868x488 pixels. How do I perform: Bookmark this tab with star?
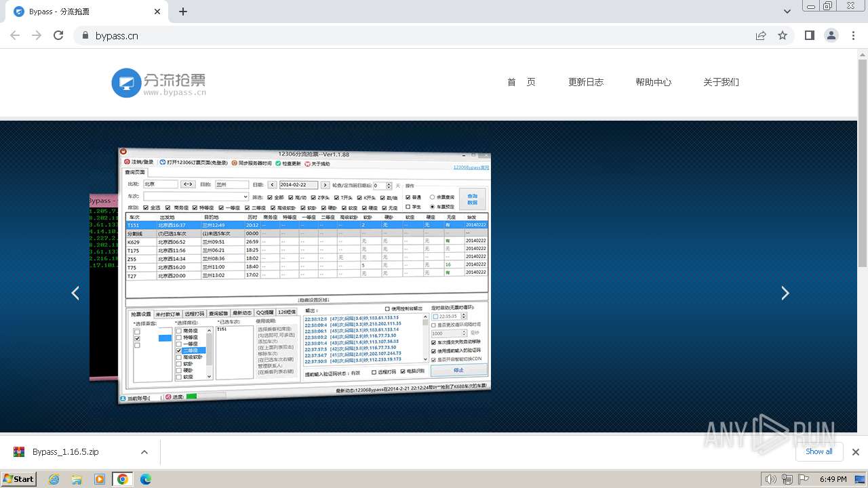pyautogui.click(x=783, y=36)
